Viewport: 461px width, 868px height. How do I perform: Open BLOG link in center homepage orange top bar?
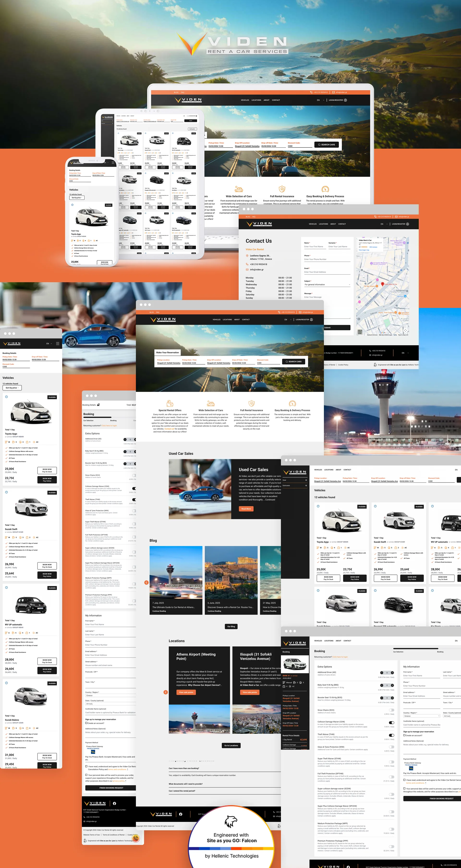point(152,312)
